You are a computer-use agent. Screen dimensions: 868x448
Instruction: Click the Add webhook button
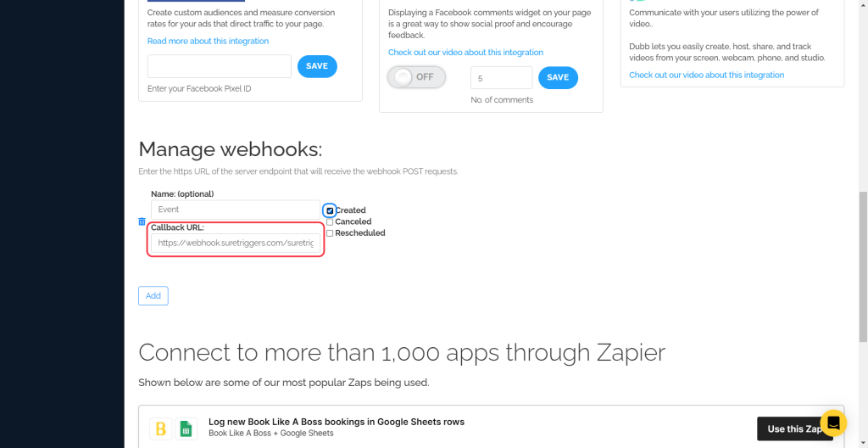point(153,295)
